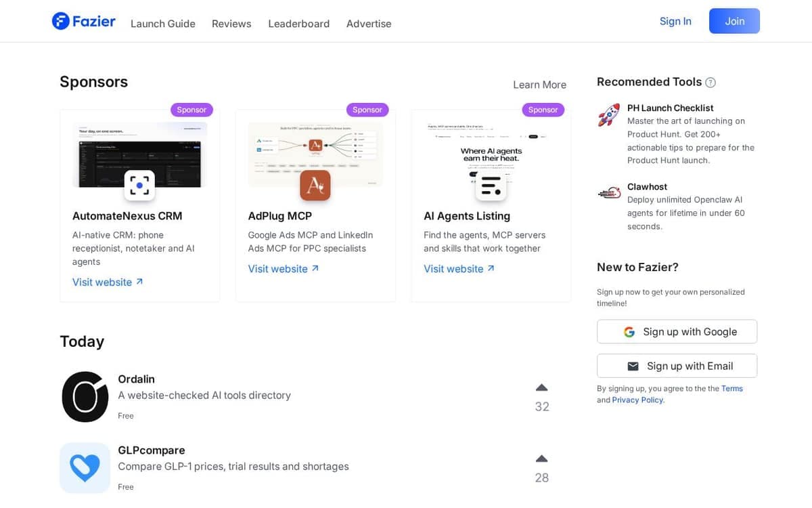The height and width of the screenshot is (508, 812).
Task: Click the Sign In link
Action: pyautogui.click(x=675, y=21)
